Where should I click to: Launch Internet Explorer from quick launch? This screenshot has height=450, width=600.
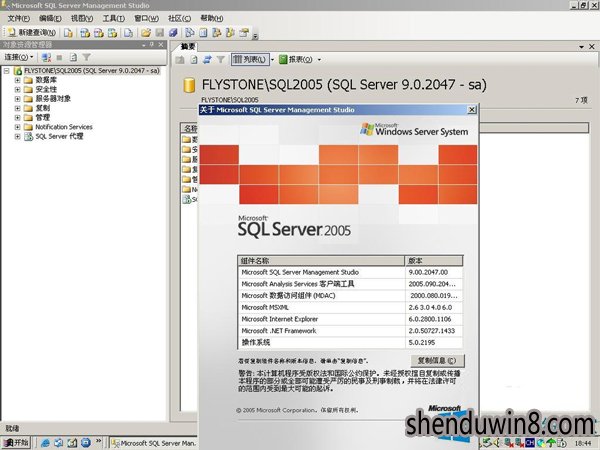click(x=45, y=443)
